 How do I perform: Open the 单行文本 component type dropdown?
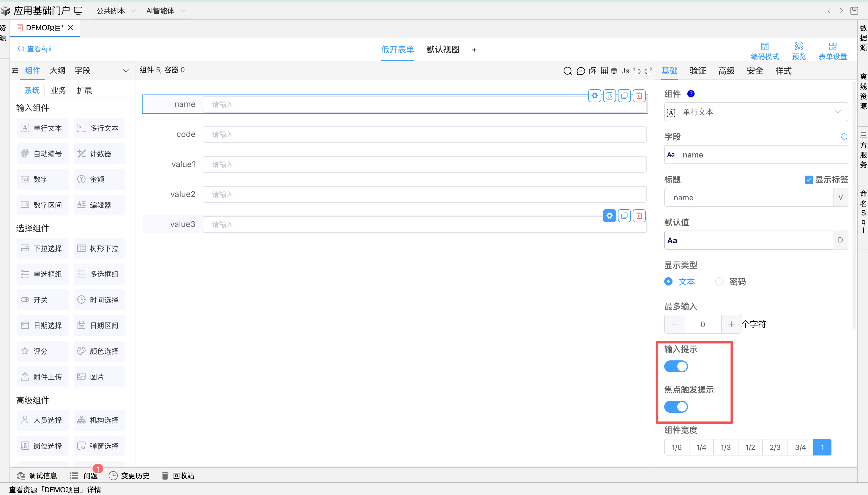click(756, 112)
